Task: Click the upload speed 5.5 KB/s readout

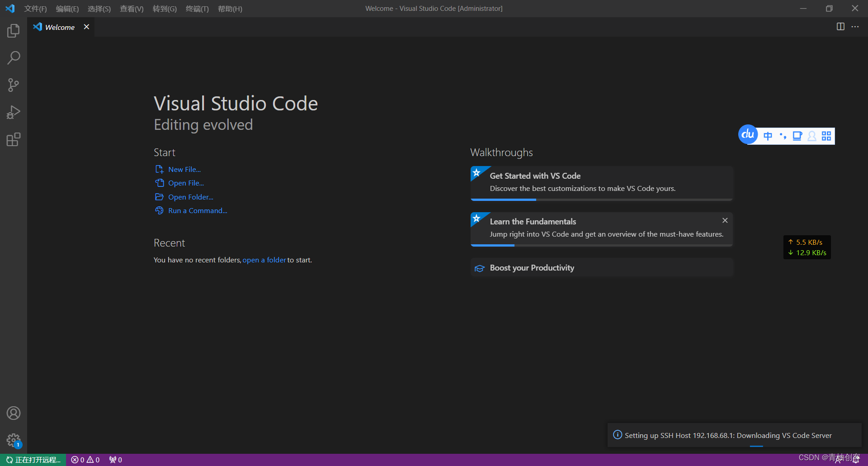Action: point(805,242)
